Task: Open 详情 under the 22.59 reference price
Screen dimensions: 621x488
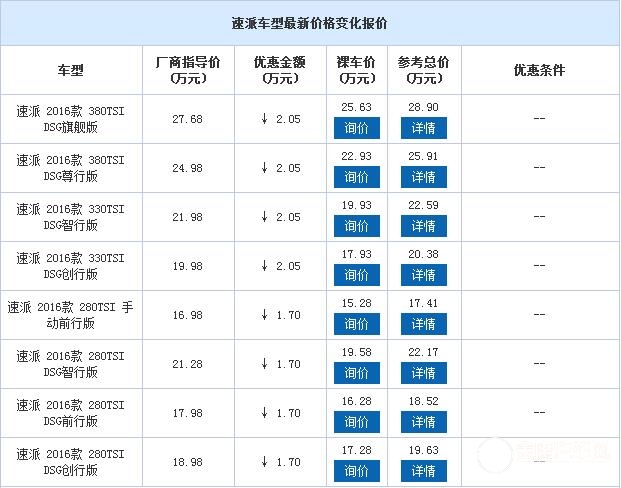Action: tap(424, 226)
